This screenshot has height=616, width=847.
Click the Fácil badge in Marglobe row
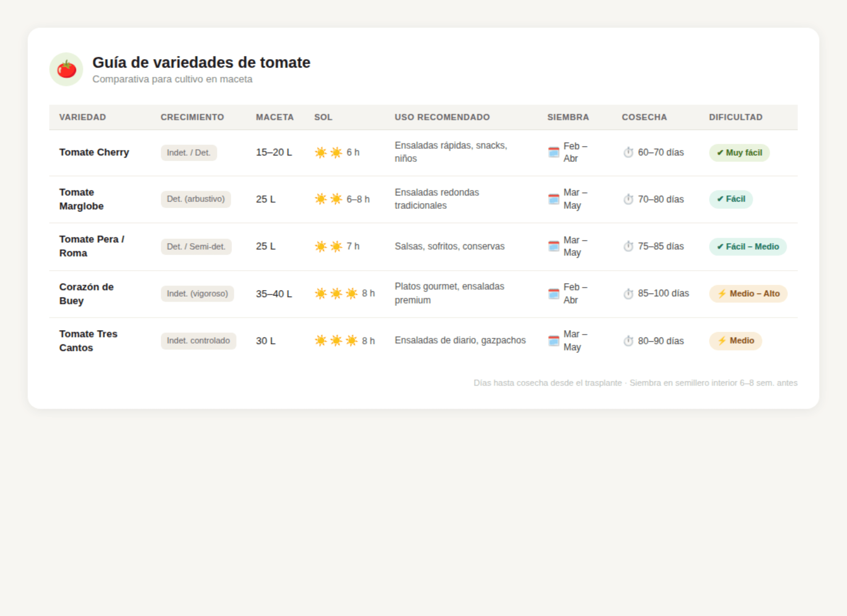point(731,199)
